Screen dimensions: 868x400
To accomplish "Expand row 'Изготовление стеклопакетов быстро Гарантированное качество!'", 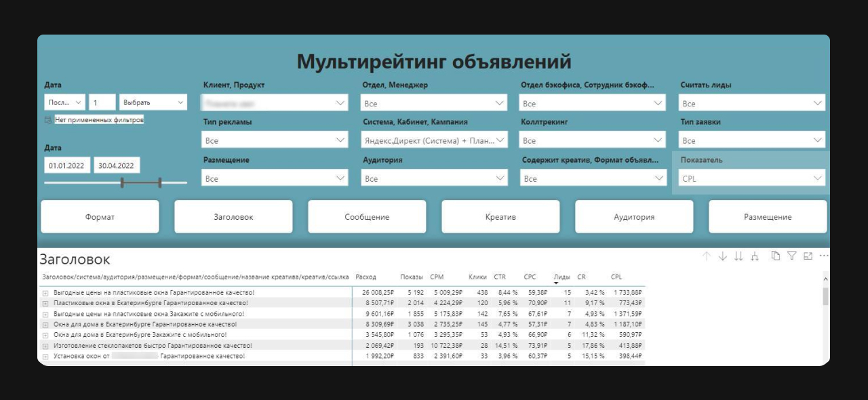I will (45, 345).
